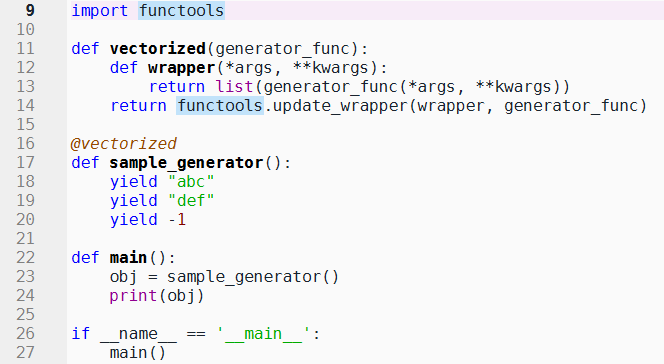The image size is (664, 364).
Task: Click the @vectorized decorator
Action: click(124, 144)
